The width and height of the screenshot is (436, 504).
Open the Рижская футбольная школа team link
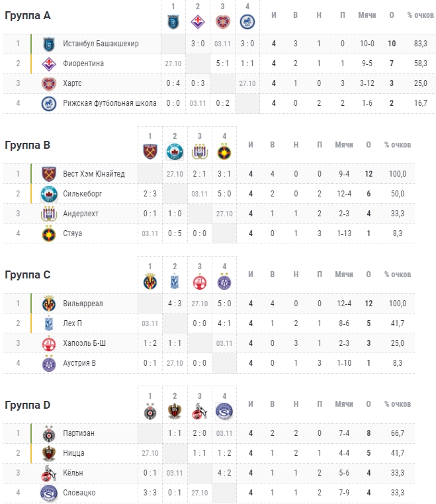point(110,103)
